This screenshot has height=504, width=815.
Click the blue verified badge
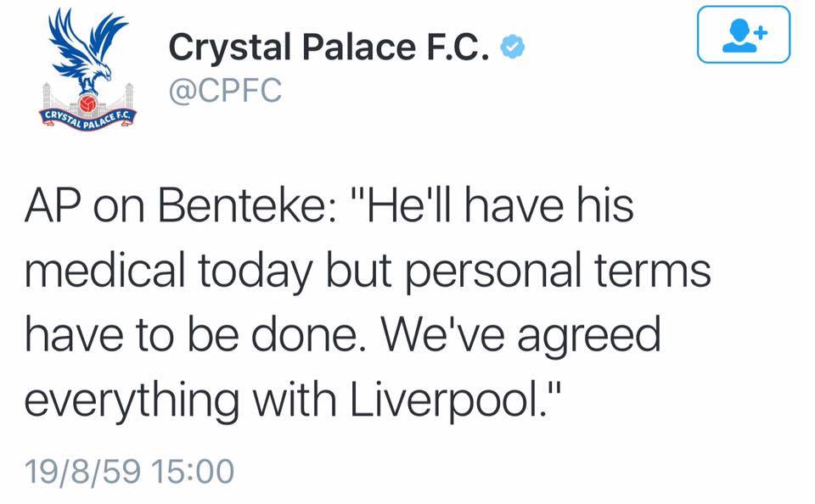tap(510, 48)
